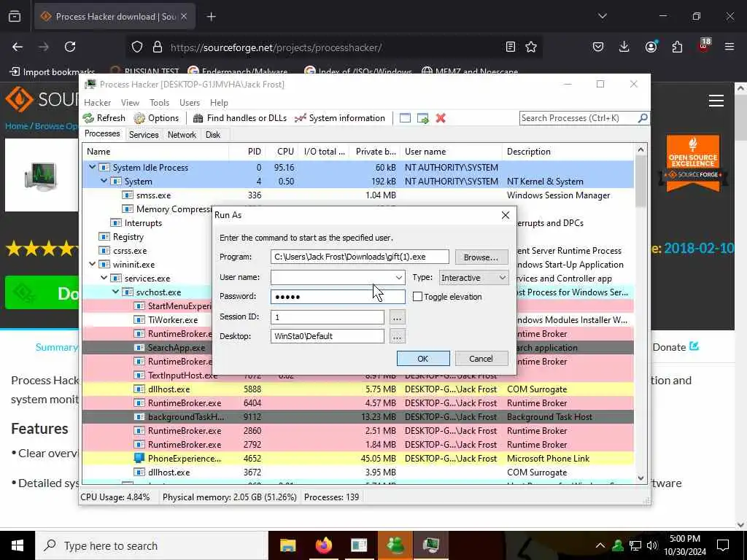Select the Processes tab

[102, 134]
